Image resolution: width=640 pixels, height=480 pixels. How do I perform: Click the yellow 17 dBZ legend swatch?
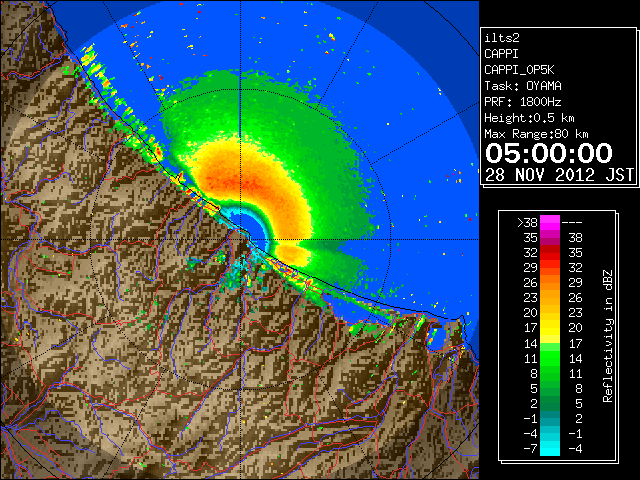(x=550, y=328)
